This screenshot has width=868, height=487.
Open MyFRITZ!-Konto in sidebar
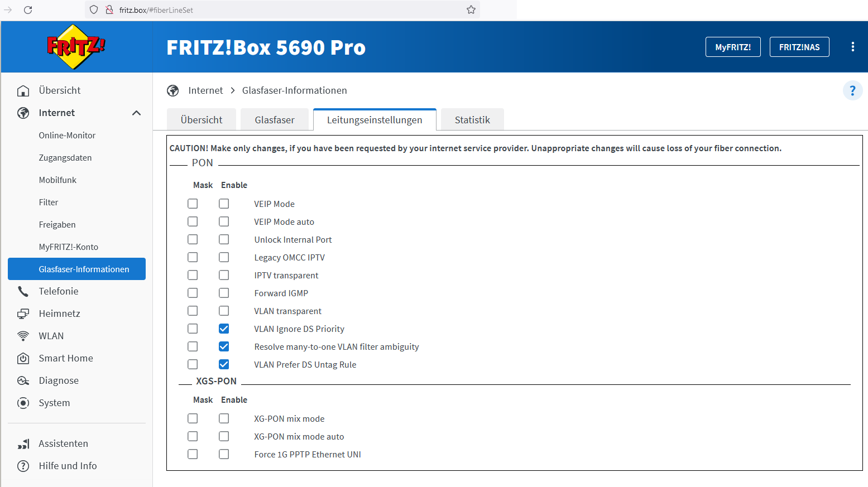click(x=69, y=247)
